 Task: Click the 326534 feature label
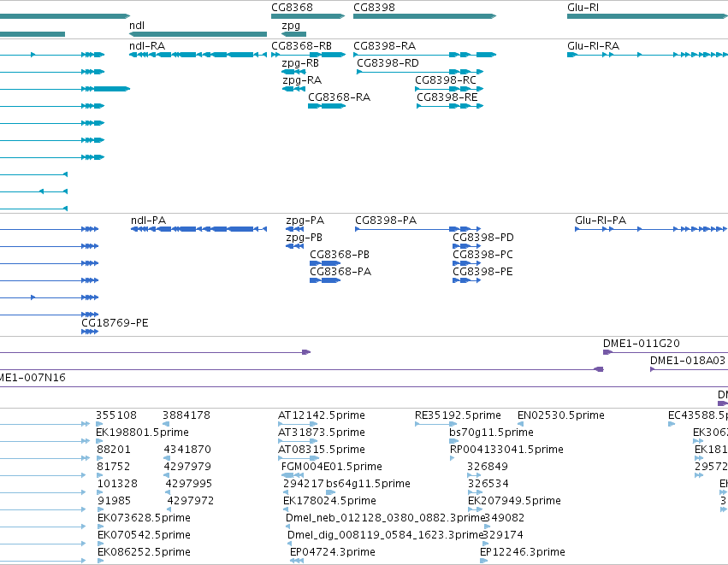488,484
